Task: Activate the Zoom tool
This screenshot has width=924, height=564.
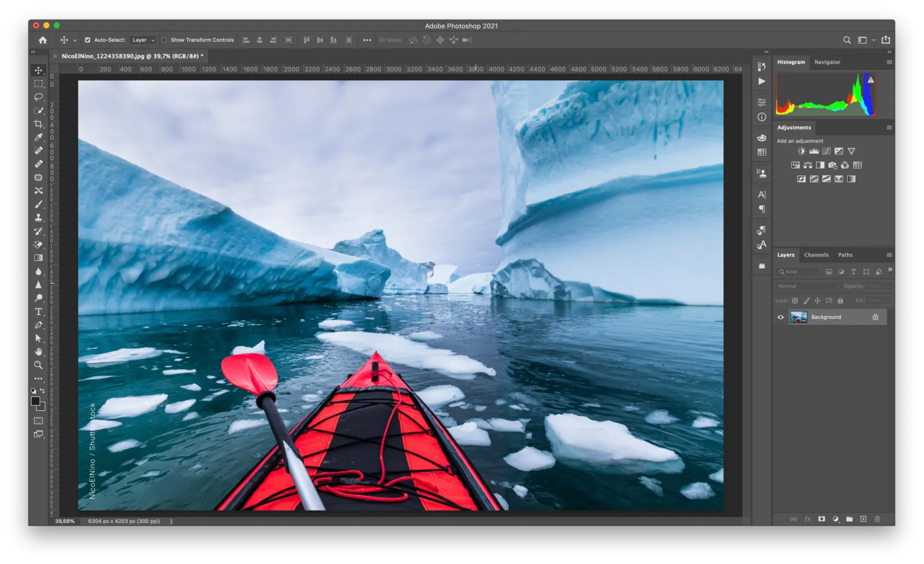Action: (38, 365)
